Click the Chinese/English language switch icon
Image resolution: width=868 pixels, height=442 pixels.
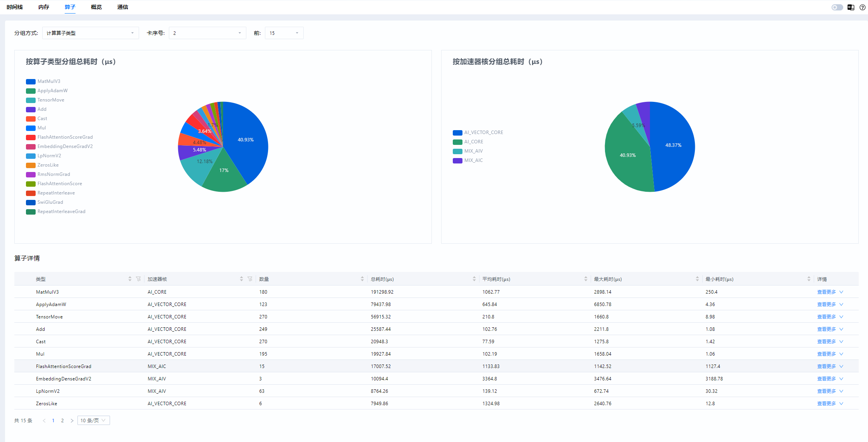(x=851, y=7)
